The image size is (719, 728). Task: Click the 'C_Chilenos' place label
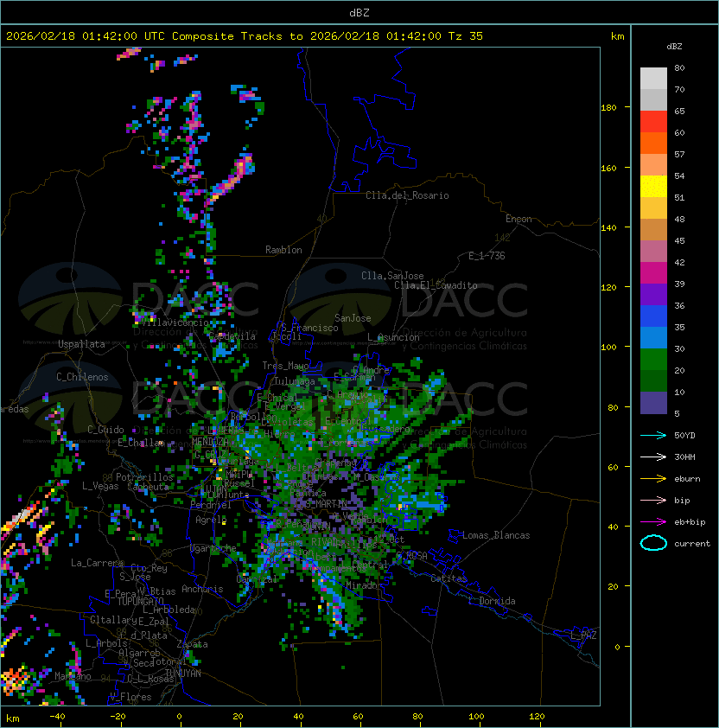[82, 377]
